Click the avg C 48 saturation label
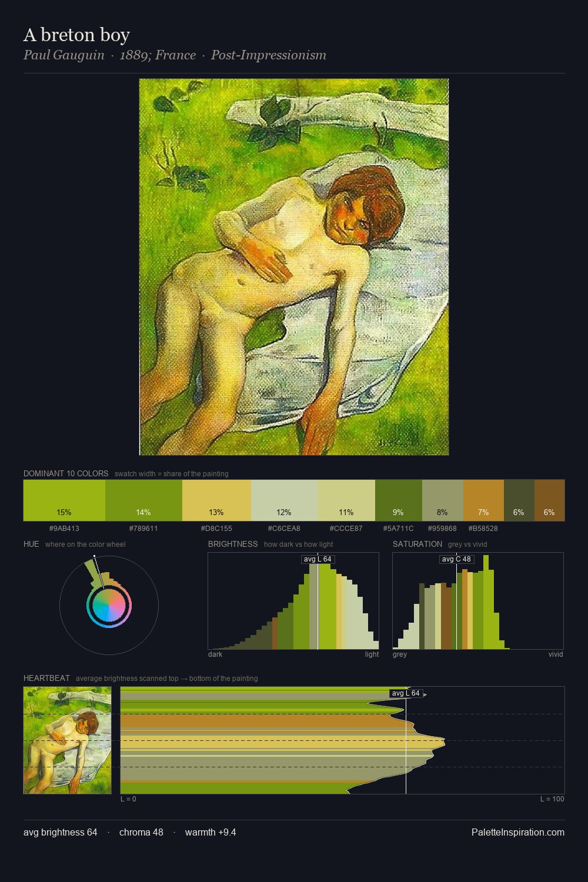 [456, 559]
